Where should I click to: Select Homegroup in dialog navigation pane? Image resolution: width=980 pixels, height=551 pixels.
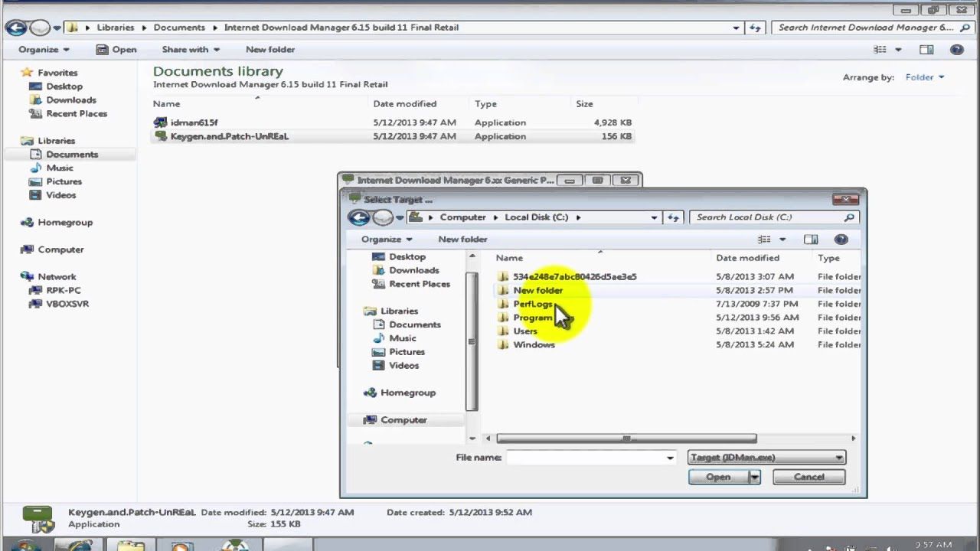tap(407, 393)
